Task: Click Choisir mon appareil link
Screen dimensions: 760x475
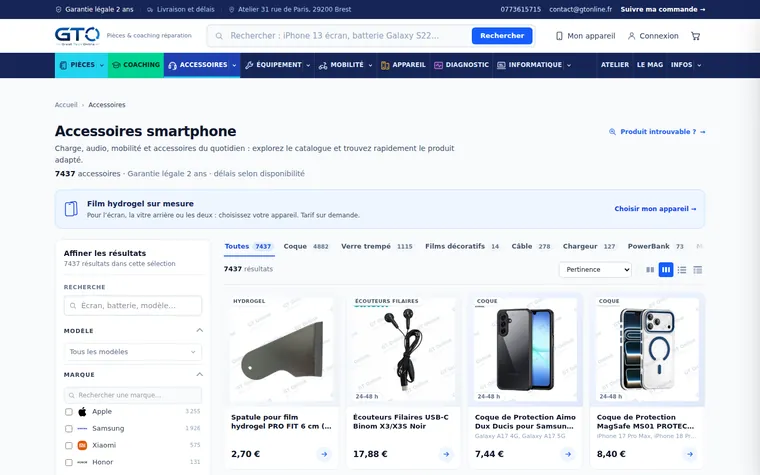Action: point(655,209)
